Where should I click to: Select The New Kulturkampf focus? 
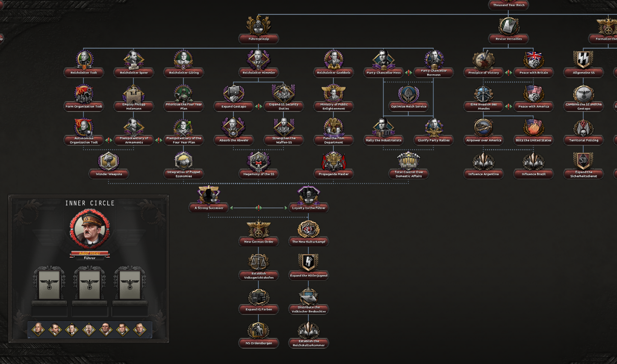click(309, 232)
